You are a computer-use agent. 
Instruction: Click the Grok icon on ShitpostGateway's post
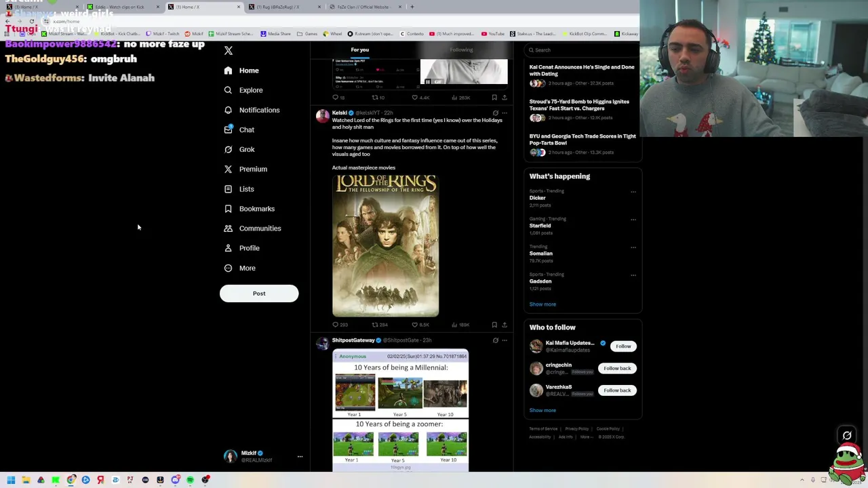coord(495,340)
